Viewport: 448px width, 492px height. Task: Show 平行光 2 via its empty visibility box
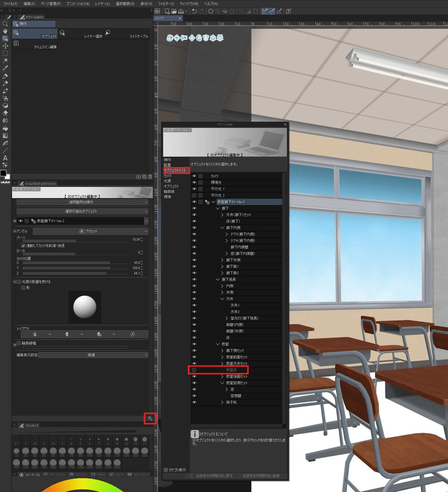tap(194, 196)
